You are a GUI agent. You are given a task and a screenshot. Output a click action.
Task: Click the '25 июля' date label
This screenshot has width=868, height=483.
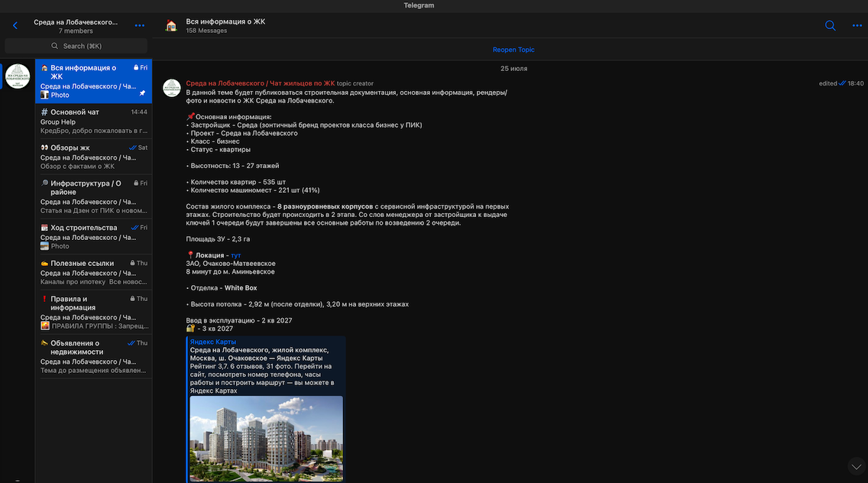click(x=513, y=69)
